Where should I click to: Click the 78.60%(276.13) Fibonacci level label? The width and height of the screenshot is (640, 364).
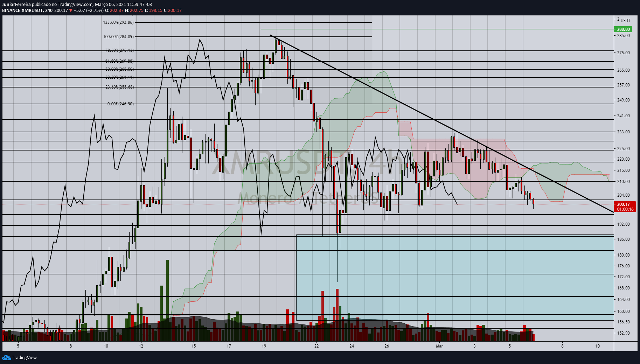pos(119,50)
